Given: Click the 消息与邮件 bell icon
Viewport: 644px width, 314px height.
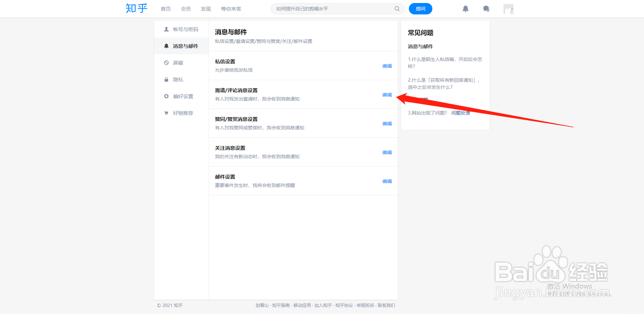Looking at the screenshot, I should pyautogui.click(x=166, y=46).
